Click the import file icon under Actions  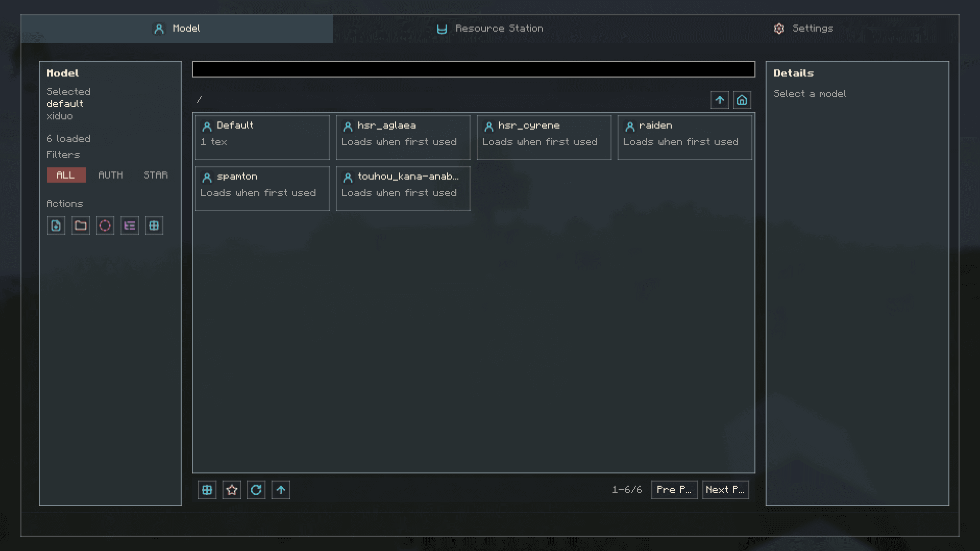coord(56,226)
